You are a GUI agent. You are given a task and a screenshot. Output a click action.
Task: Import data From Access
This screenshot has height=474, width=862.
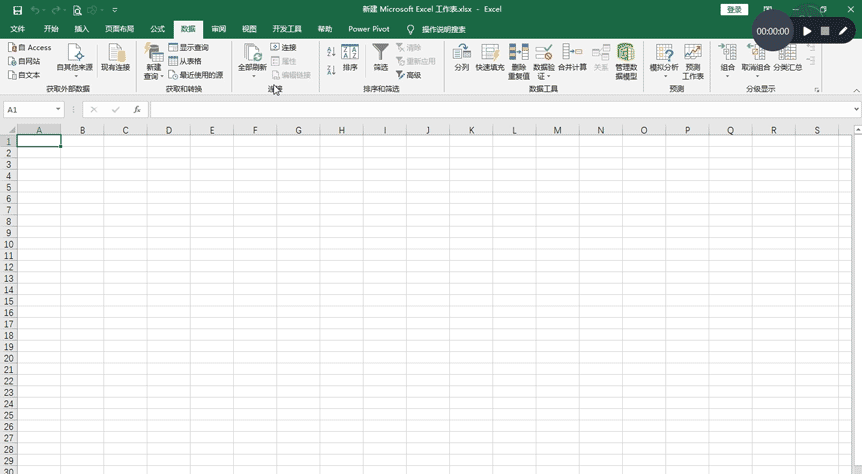(x=30, y=48)
